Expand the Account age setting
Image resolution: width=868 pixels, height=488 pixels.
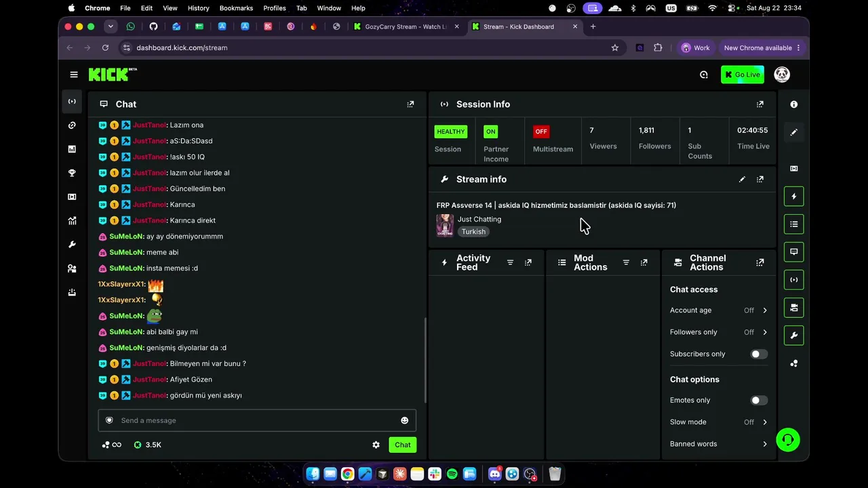(x=719, y=310)
